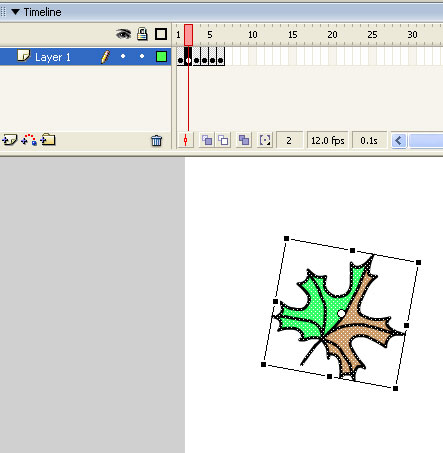Enable the Onion Skin Outlines button

pyautogui.click(x=223, y=140)
